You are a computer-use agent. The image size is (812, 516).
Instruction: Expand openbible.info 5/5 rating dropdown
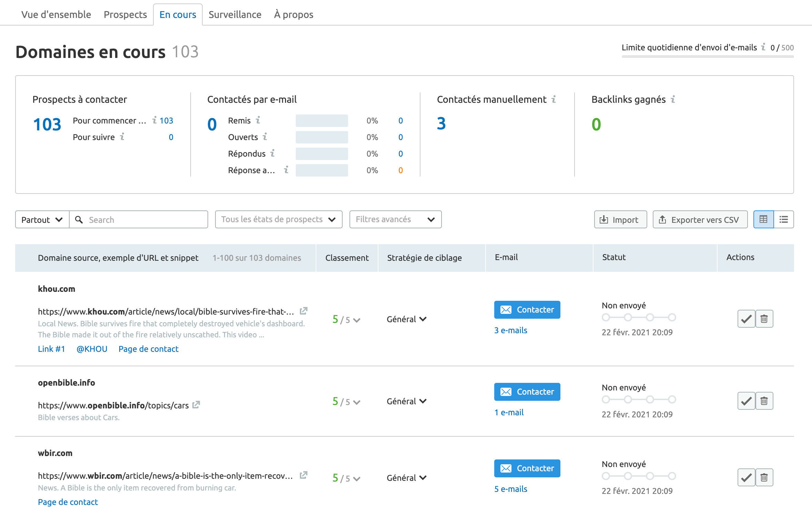[346, 402]
